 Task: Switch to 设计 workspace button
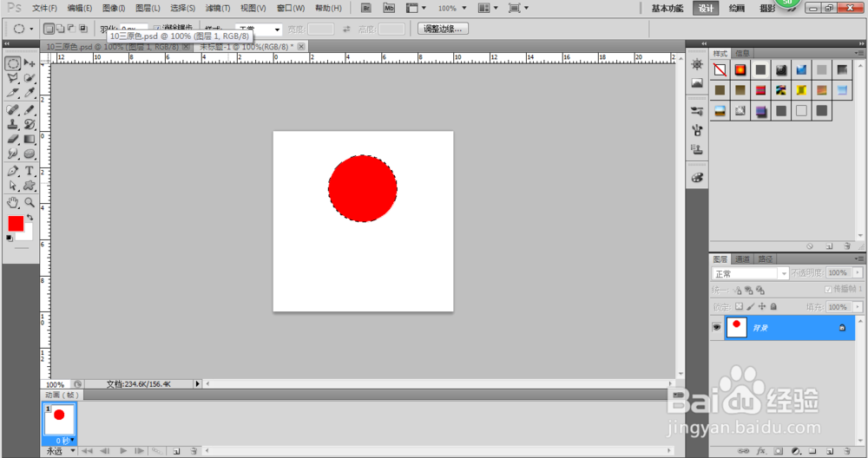click(x=706, y=9)
